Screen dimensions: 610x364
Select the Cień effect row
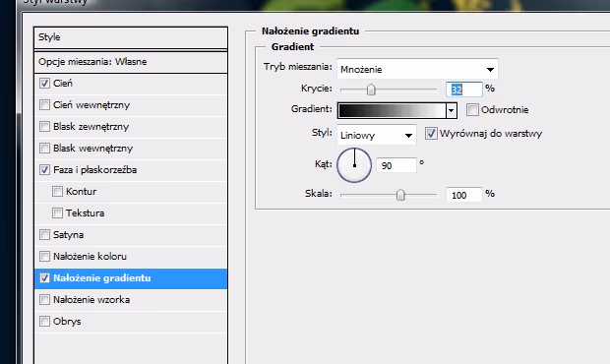(131, 84)
